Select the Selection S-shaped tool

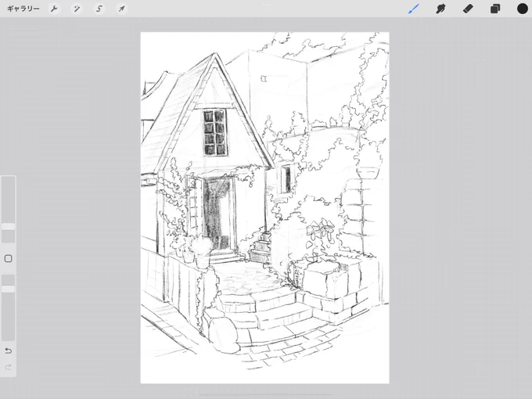(x=99, y=9)
